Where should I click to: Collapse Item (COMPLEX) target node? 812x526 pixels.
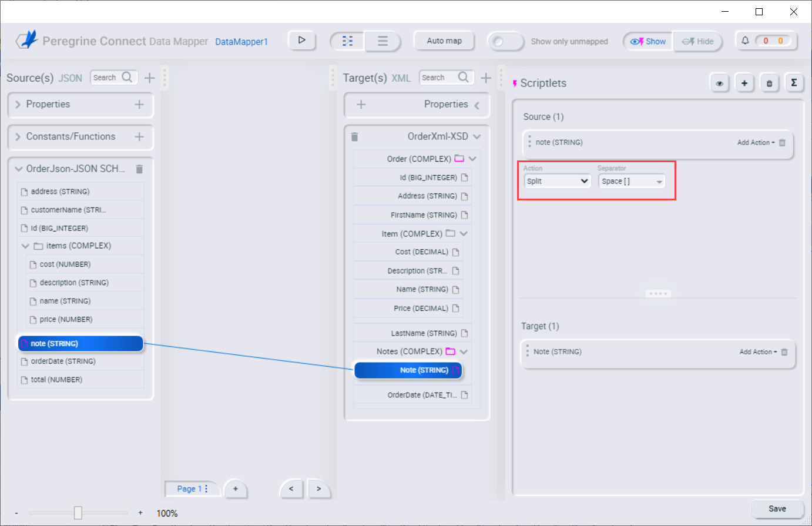[x=464, y=233]
